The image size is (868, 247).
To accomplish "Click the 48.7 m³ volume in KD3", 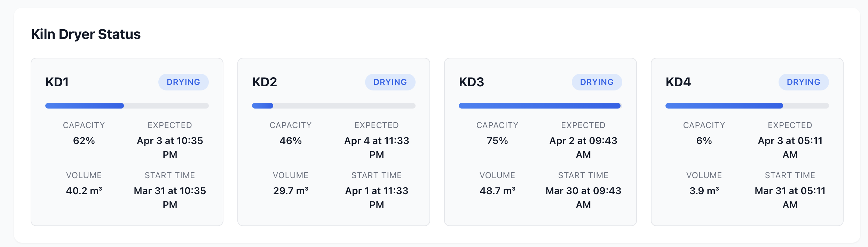I will click(x=497, y=191).
